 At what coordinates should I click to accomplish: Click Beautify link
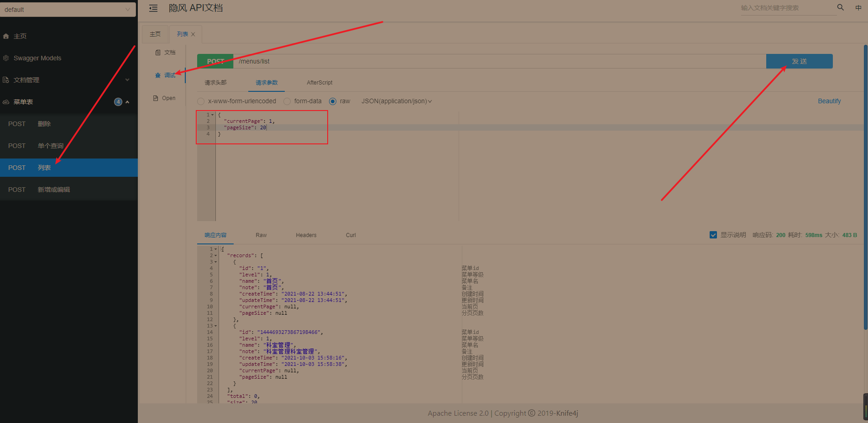point(829,101)
